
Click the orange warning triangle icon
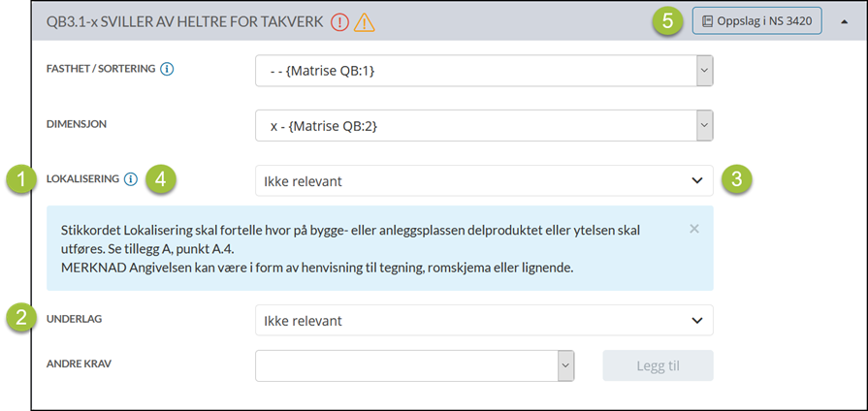(365, 21)
